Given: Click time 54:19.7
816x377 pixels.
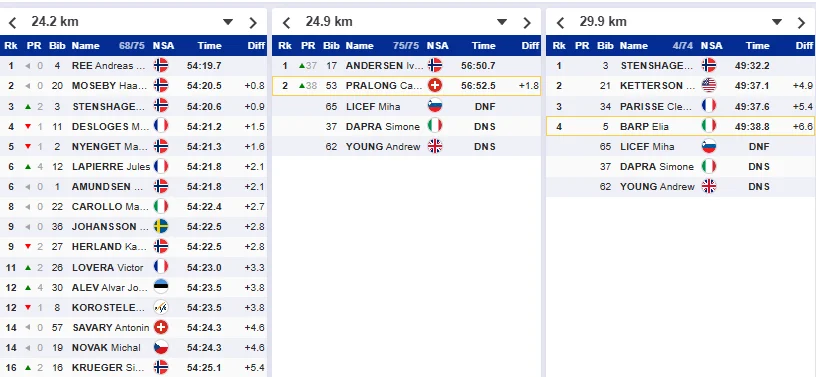Looking at the screenshot, I should tap(204, 66).
